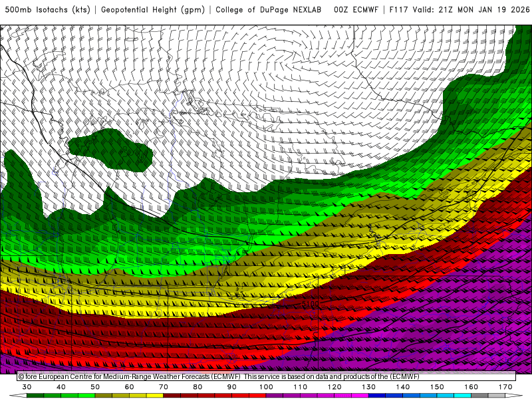532x399 pixels.
Task: Click the dark green 30 kt color bar swatch
Action: (x=35, y=396)
